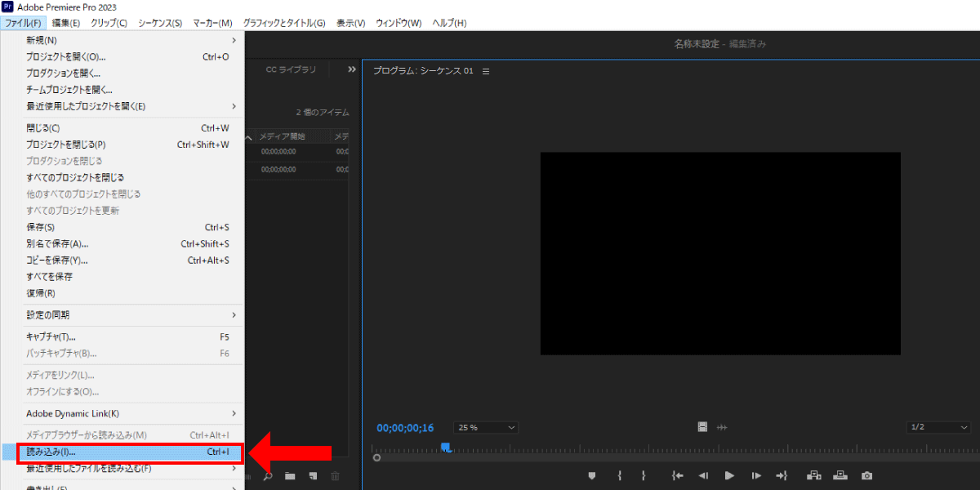Viewport: 980px width, 490px height.
Task: Click the Drag Video Only filmstrip icon
Action: click(x=702, y=427)
